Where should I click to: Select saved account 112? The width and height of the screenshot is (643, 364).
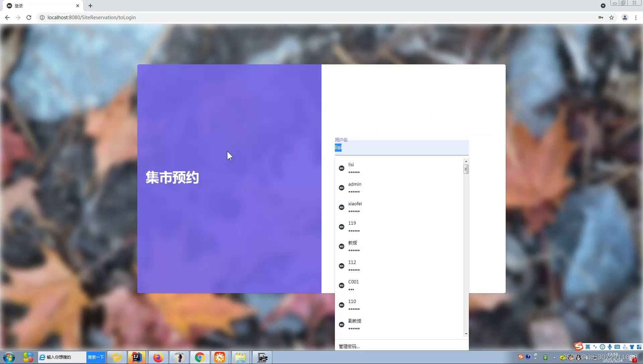click(399, 266)
